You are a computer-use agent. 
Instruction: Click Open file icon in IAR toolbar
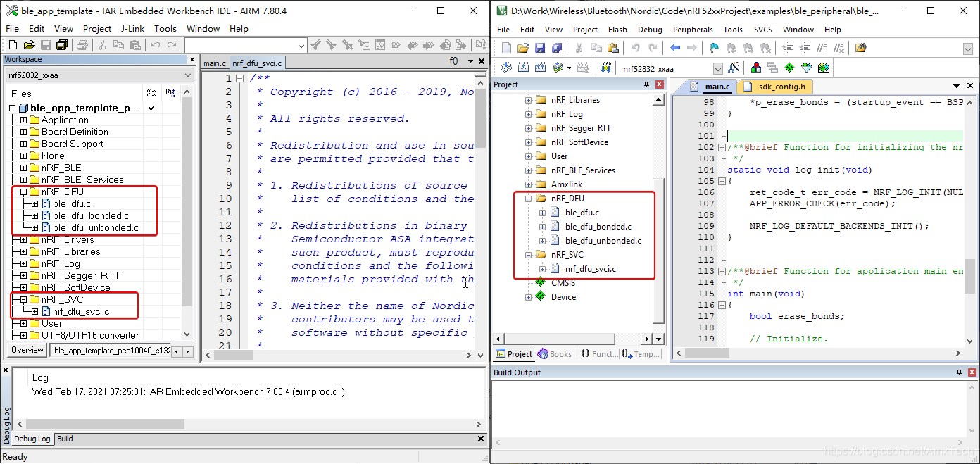pos(28,45)
